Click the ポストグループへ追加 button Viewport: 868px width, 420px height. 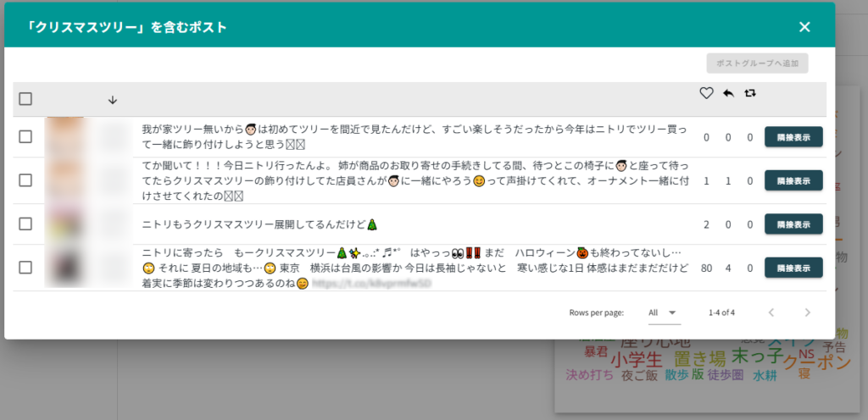tap(757, 64)
